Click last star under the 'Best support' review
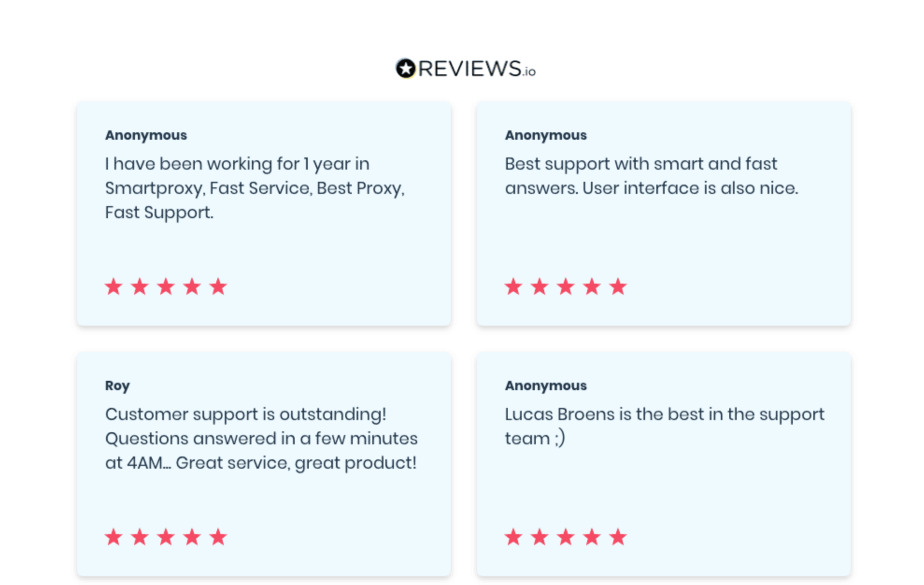Viewport: 924px width, 585px height. pos(618,286)
